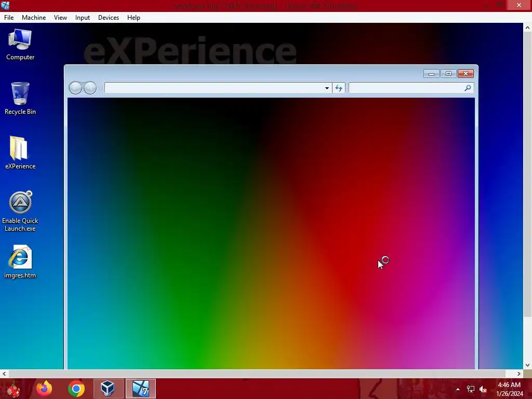Click the VM vertical scrollbar down arrow

[x=528, y=365]
